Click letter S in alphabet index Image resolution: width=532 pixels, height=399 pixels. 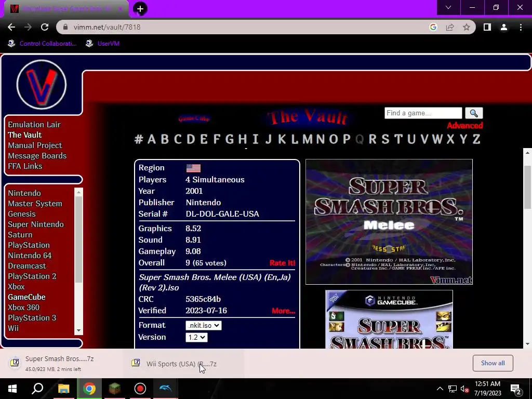[x=385, y=139]
